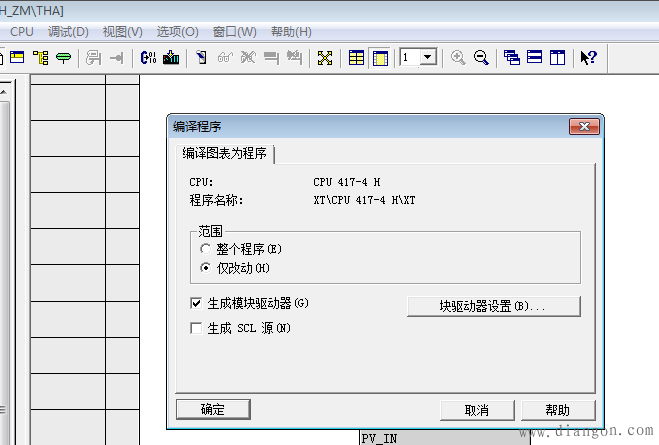The width and height of the screenshot is (659, 445).
Task: Click the CPU 417-4 H value text
Action: click(347, 182)
